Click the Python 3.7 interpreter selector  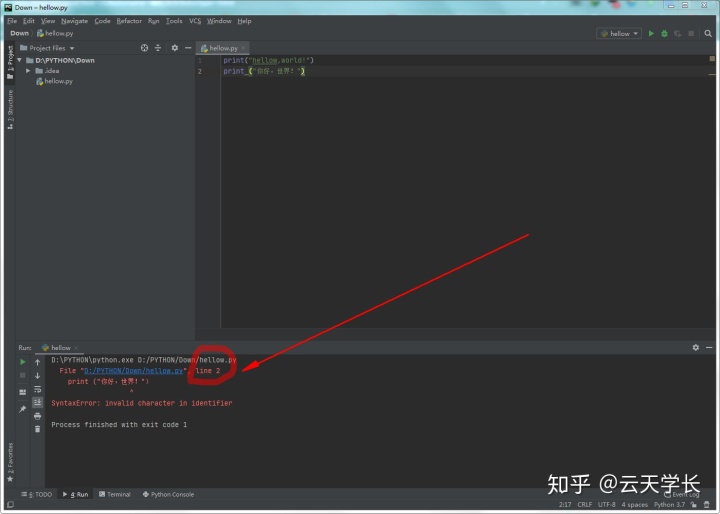click(669, 504)
